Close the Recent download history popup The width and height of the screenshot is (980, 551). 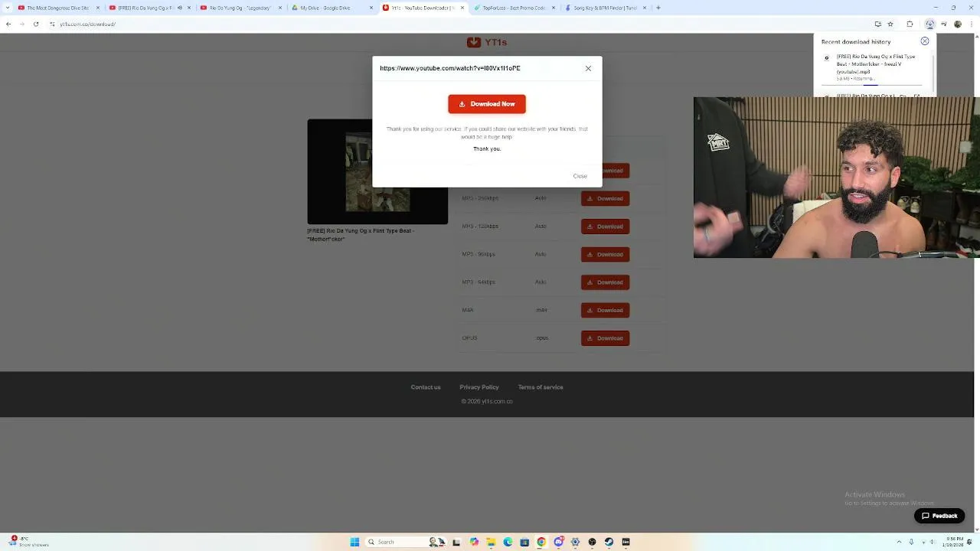point(925,41)
